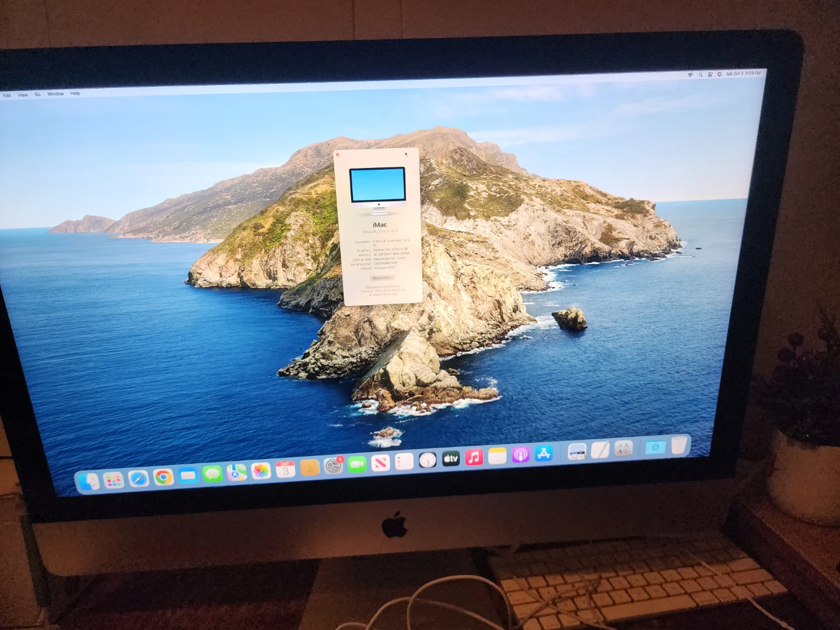Open the Regulatory Certification link
The height and width of the screenshot is (630, 840).
383,286
